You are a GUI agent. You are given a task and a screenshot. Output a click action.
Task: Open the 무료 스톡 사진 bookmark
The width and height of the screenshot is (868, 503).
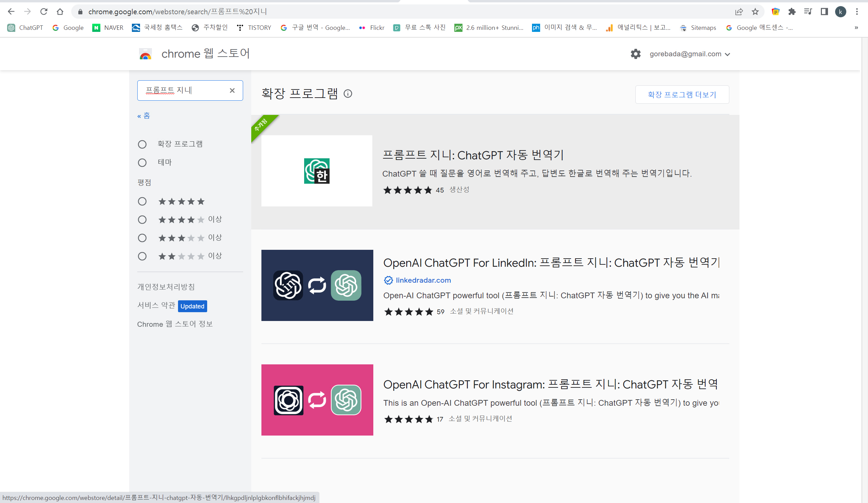coord(419,27)
